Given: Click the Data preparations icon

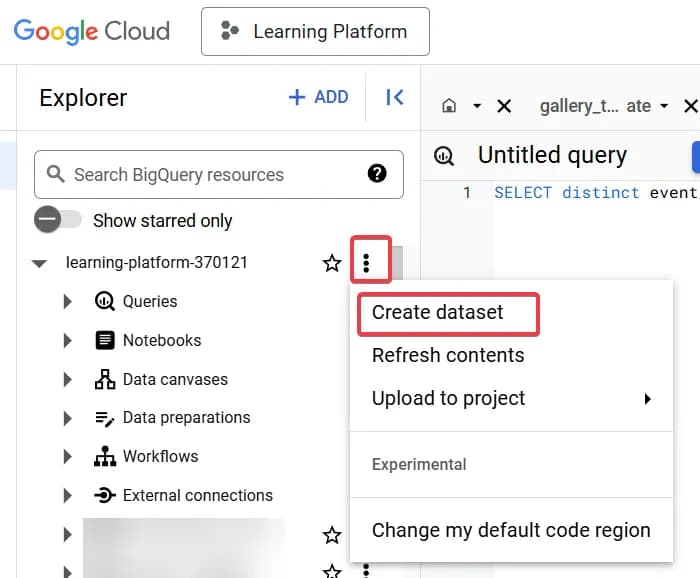Looking at the screenshot, I should pos(105,419).
